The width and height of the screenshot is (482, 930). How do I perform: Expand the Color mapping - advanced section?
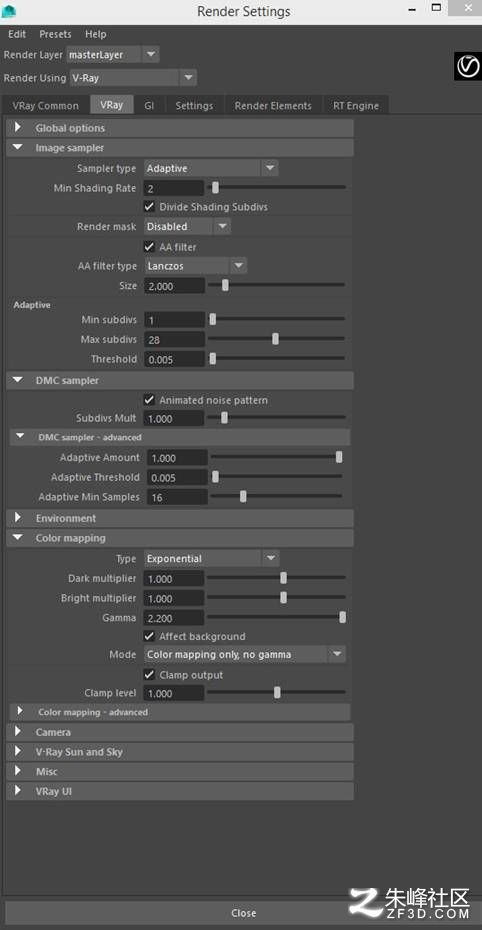180,712
